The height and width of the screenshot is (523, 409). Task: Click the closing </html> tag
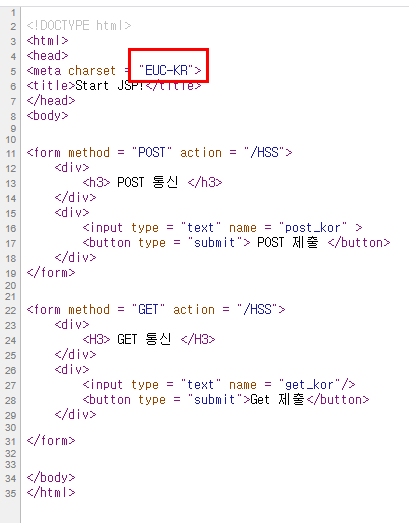51,493
